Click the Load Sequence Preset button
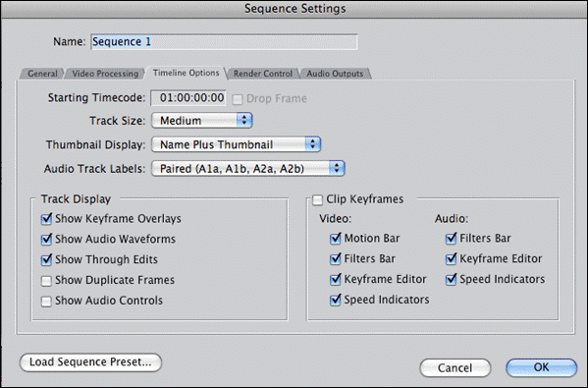Screen dimensions: 588x388 pyautogui.click(x=90, y=362)
